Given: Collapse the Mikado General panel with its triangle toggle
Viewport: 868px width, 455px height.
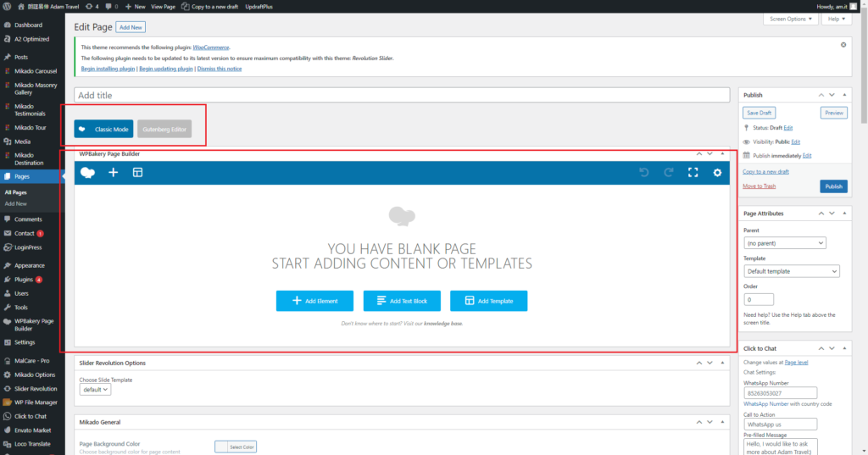Looking at the screenshot, I should 722,422.
